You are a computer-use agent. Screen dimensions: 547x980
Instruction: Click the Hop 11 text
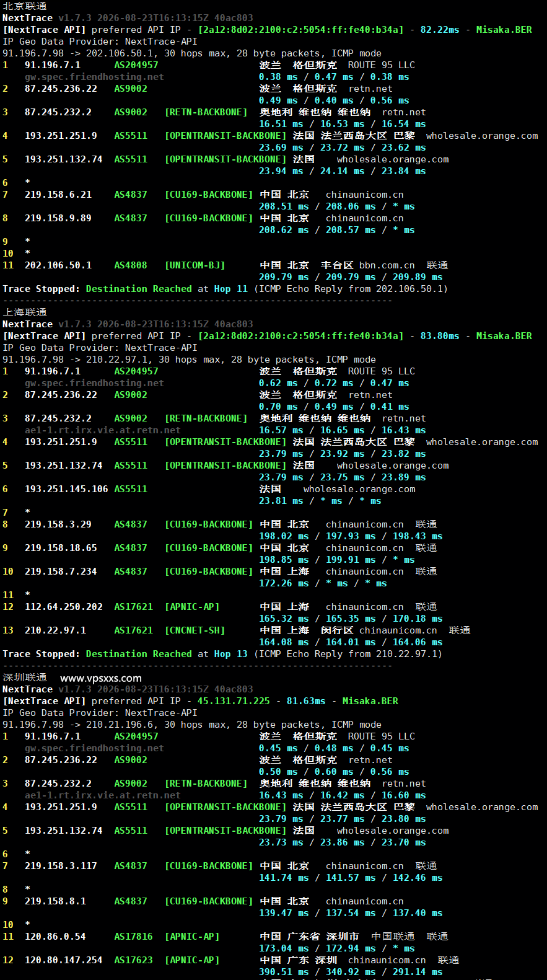click(231, 289)
